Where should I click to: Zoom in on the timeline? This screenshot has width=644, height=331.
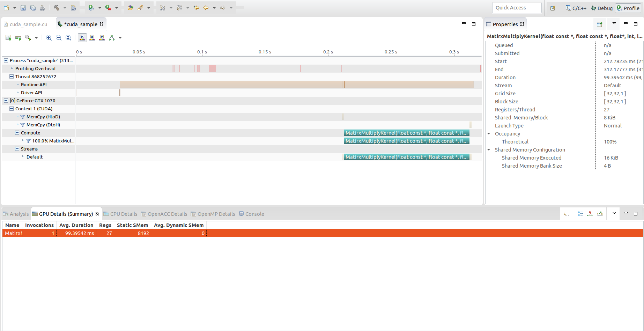49,38
